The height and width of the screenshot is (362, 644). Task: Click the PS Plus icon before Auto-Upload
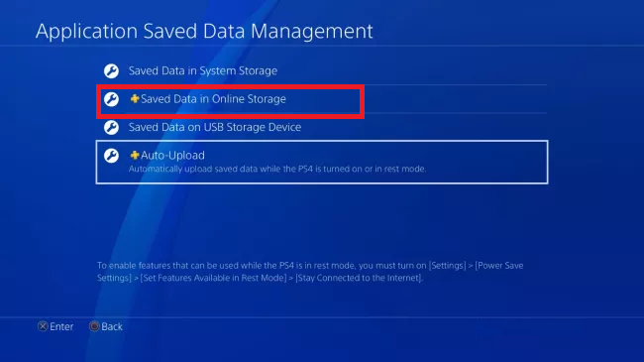tap(135, 155)
